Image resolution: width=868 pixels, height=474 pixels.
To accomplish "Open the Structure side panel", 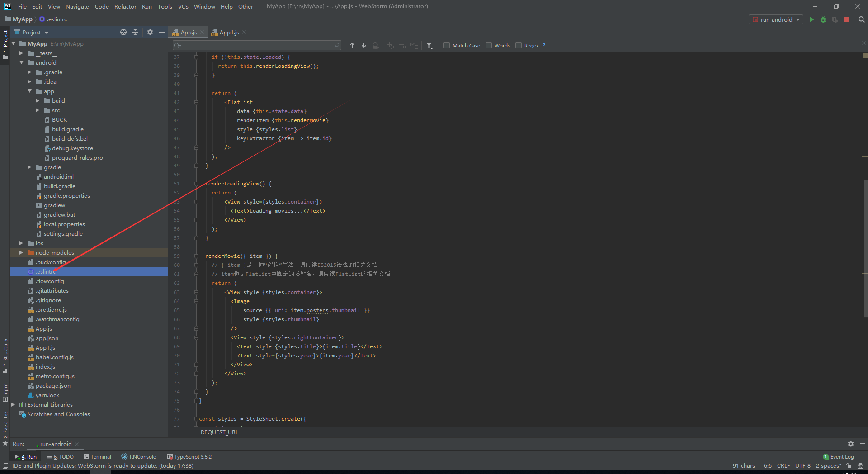I will [x=5, y=356].
